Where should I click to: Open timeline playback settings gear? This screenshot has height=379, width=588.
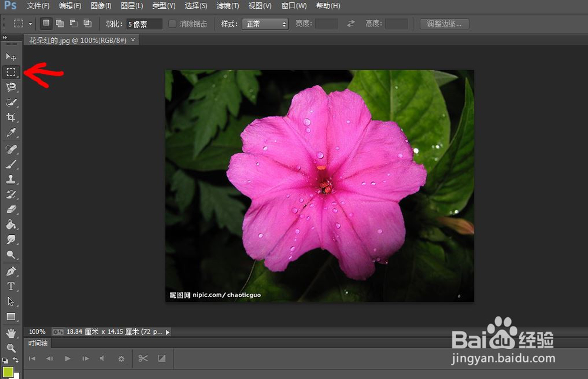121,359
